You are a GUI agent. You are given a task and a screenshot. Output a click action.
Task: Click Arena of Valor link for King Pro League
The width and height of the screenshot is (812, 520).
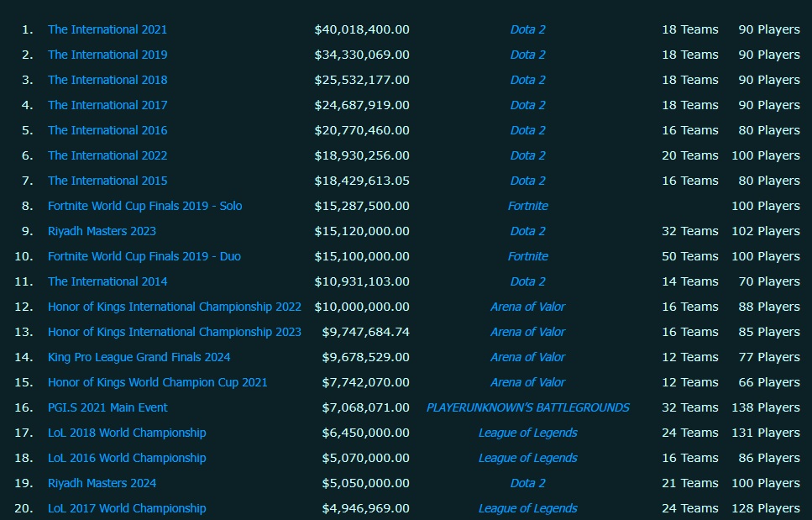(x=527, y=357)
